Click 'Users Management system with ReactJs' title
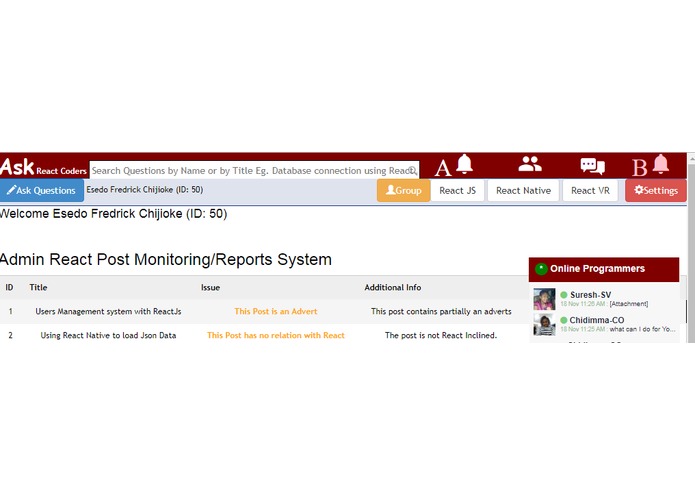This screenshot has height=494, width=695. [108, 311]
